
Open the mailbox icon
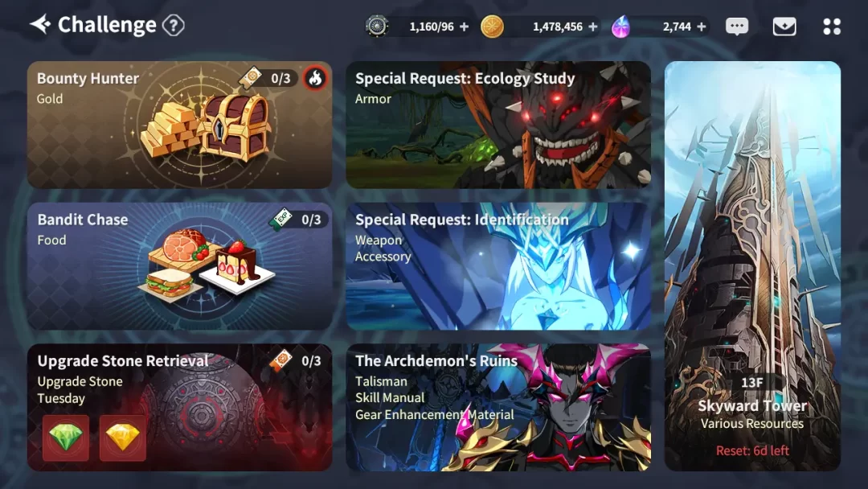784,26
